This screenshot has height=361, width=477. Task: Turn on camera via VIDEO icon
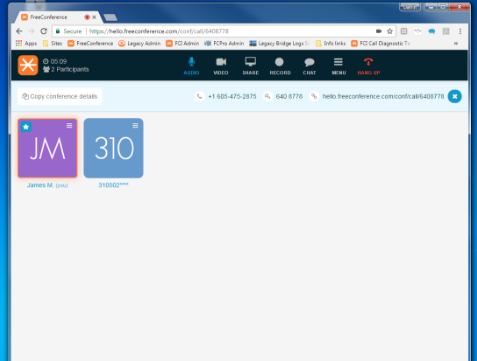point(221,65)
